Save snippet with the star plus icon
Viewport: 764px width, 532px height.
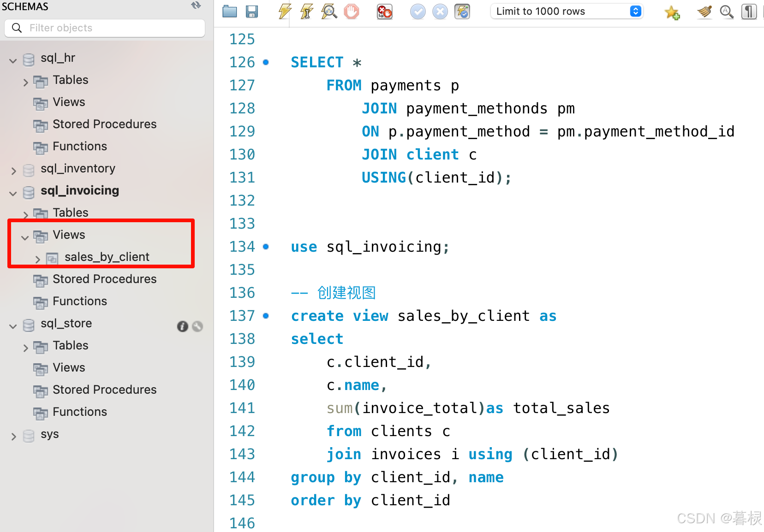pyautogui.click(x=672, y=12)
